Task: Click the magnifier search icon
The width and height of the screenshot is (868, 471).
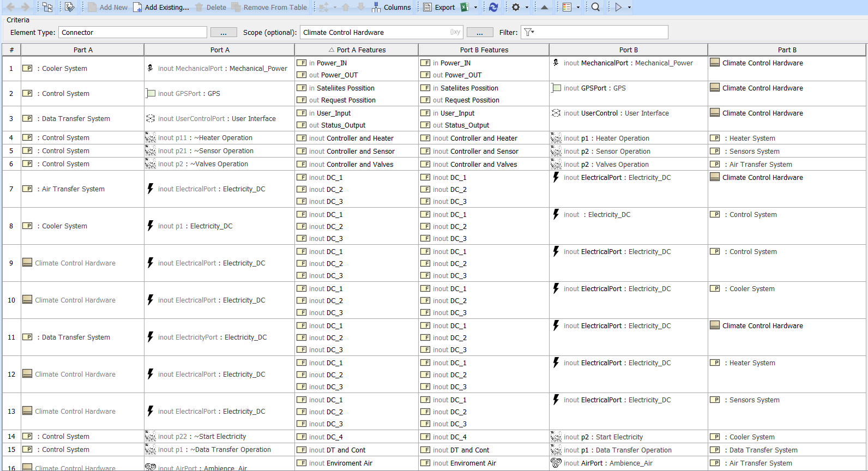Action: pos(595,7)
